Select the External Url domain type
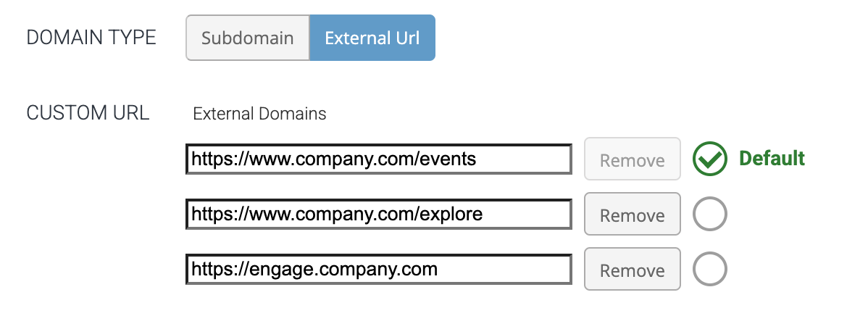The height and width of the screenshot is (316, 868). click(x=372, y=38)
